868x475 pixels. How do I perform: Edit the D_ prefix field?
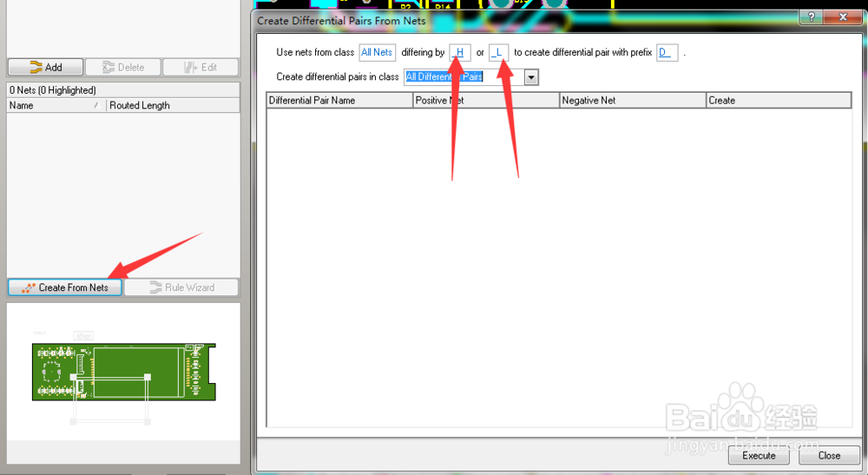point(667,53)
